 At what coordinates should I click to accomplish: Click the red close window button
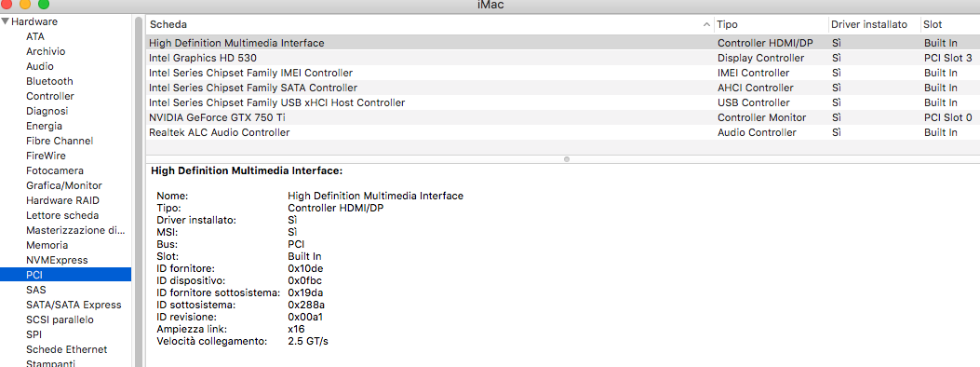tap(7, 5)
